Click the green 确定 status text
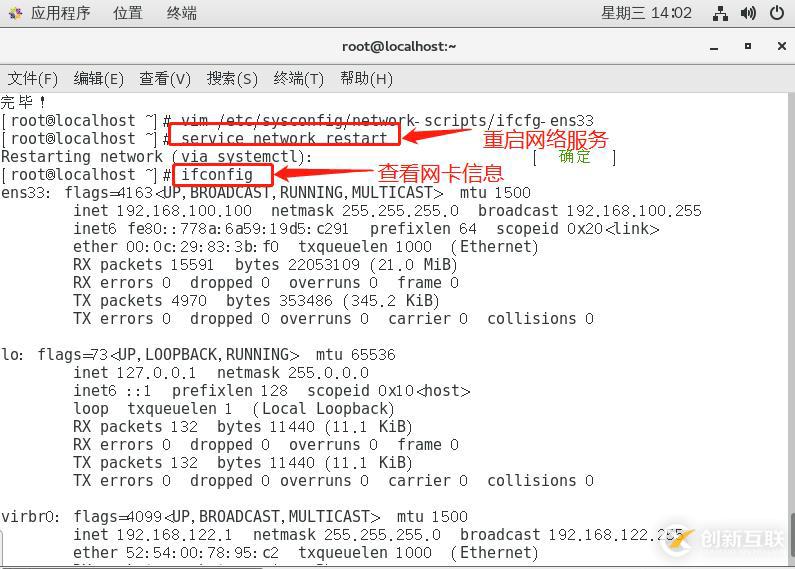 coord(574,156)
